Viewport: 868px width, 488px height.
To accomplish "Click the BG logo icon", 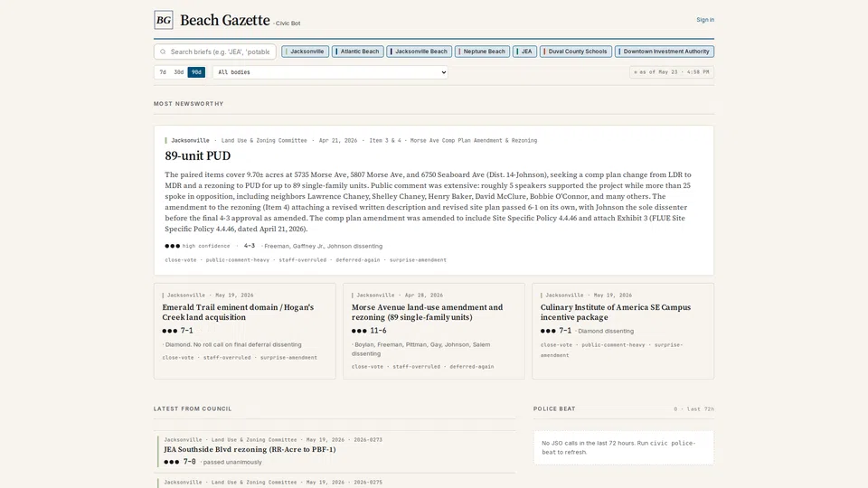I will [x=164, y=20].
